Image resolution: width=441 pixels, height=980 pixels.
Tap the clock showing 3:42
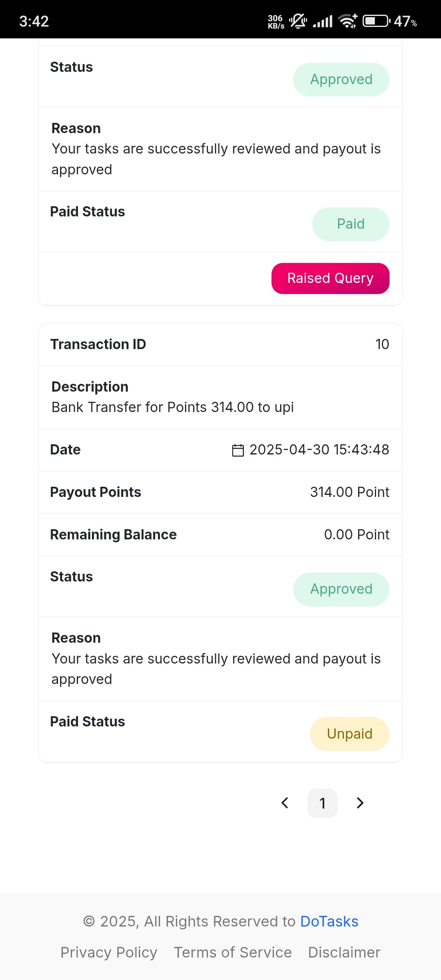pos(34,21)
